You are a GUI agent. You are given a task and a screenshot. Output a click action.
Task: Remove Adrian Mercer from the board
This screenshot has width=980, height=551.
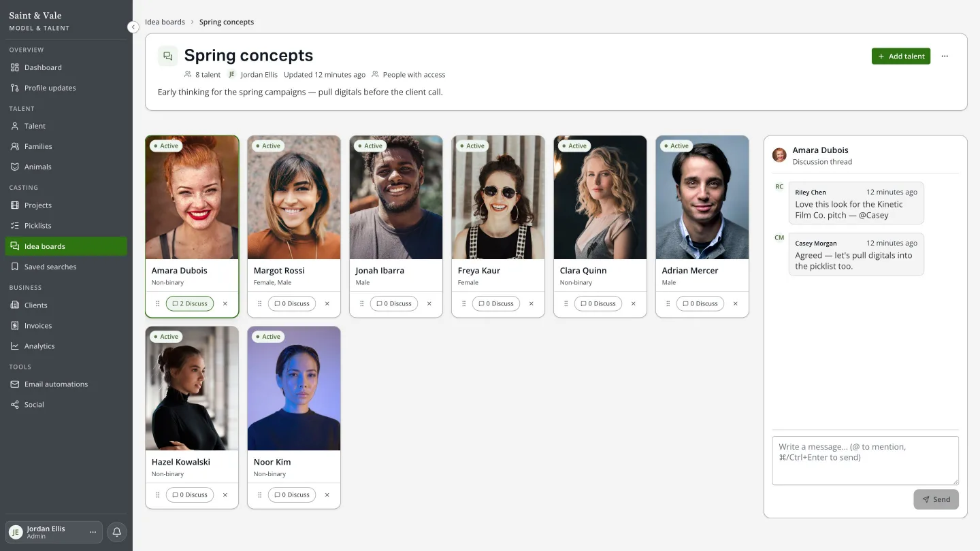pyautogui.click(x=736, y=304)
